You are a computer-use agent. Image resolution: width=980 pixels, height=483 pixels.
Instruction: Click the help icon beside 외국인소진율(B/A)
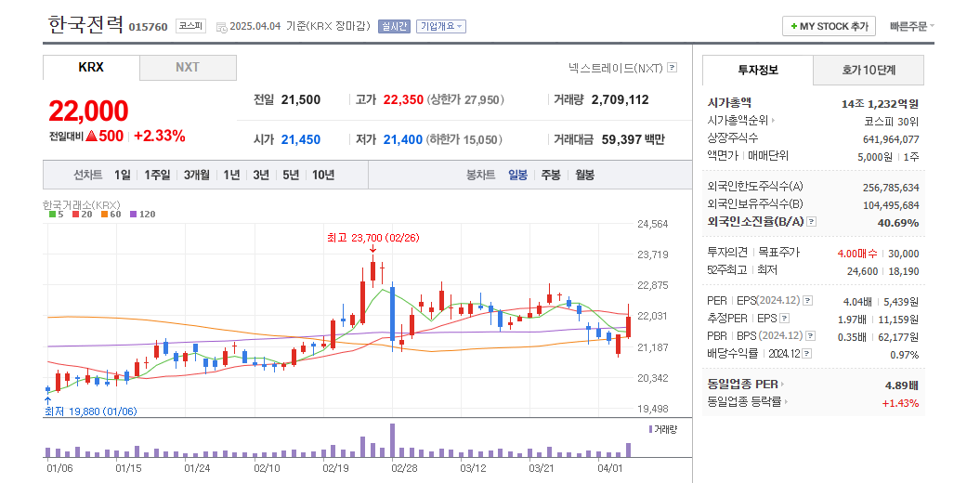811,222
